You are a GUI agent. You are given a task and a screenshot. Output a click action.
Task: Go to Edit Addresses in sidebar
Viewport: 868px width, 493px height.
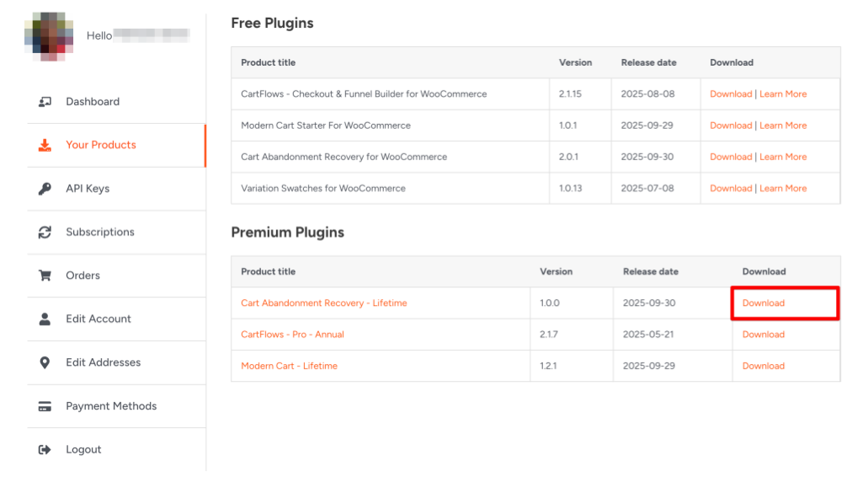103,362
